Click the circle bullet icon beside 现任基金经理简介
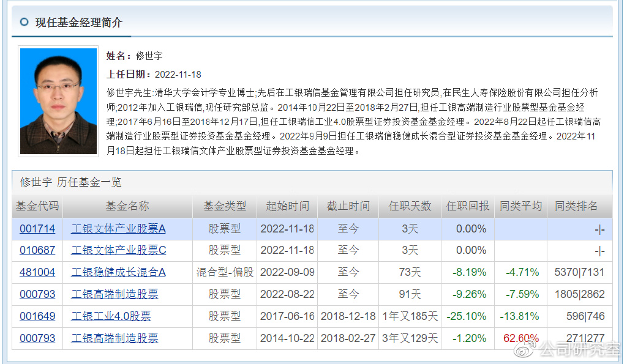Viewport: 627px width, 364px height. click(24, 22)
